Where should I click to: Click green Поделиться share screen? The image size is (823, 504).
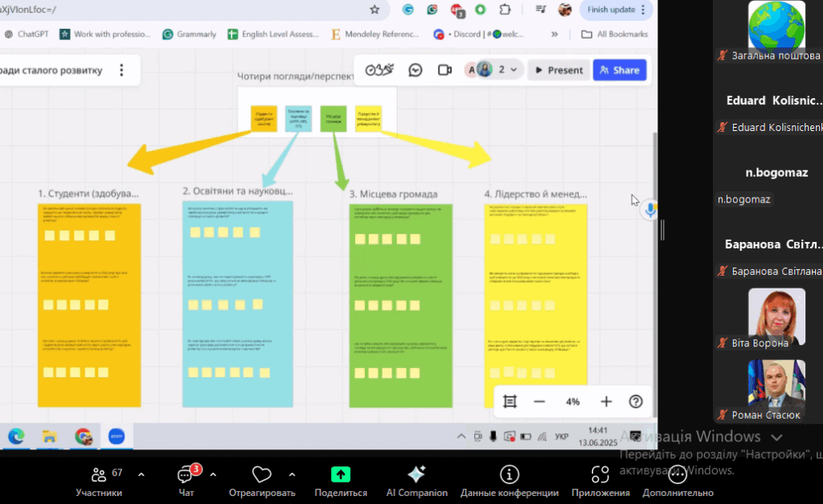341,481
